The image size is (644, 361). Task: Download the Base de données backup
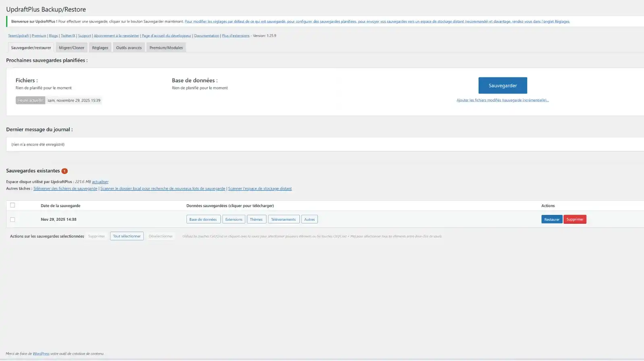point(203,220)
